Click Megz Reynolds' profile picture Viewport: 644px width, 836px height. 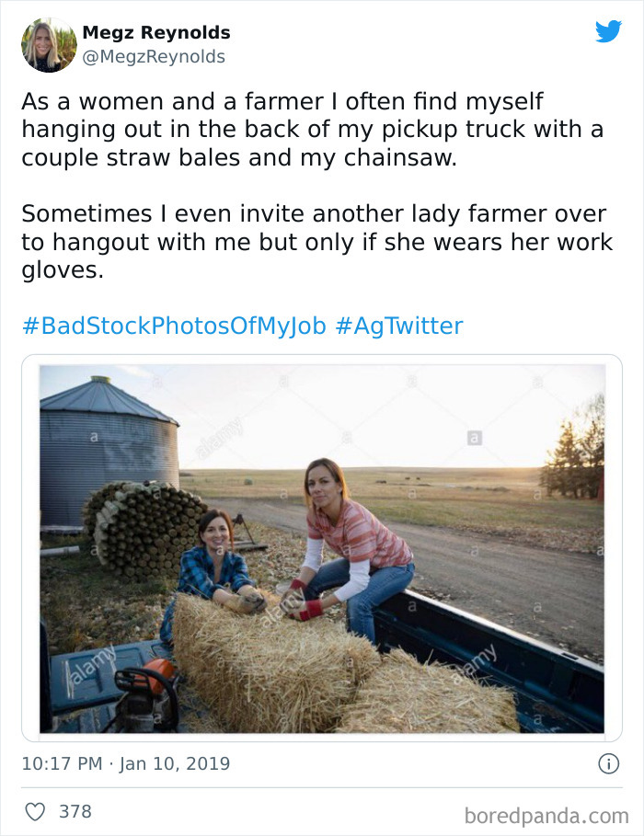point(48,45)
